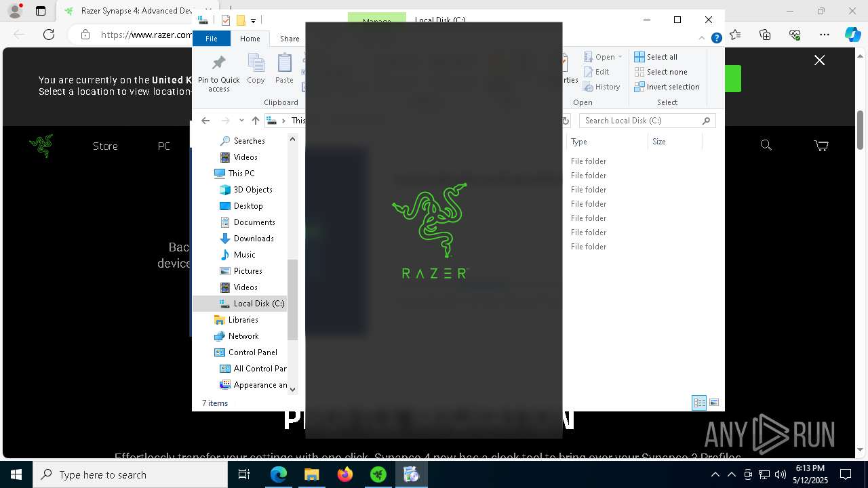The height and width of the screenshot is (488, 868).
Task: Click navigation pane scrollbar down arrow
Action: coord(293,389)
